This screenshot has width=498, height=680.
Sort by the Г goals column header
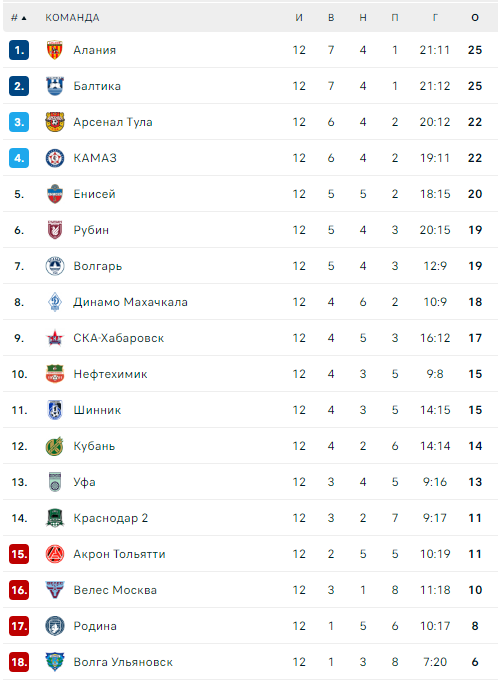(x=435, y=17)
